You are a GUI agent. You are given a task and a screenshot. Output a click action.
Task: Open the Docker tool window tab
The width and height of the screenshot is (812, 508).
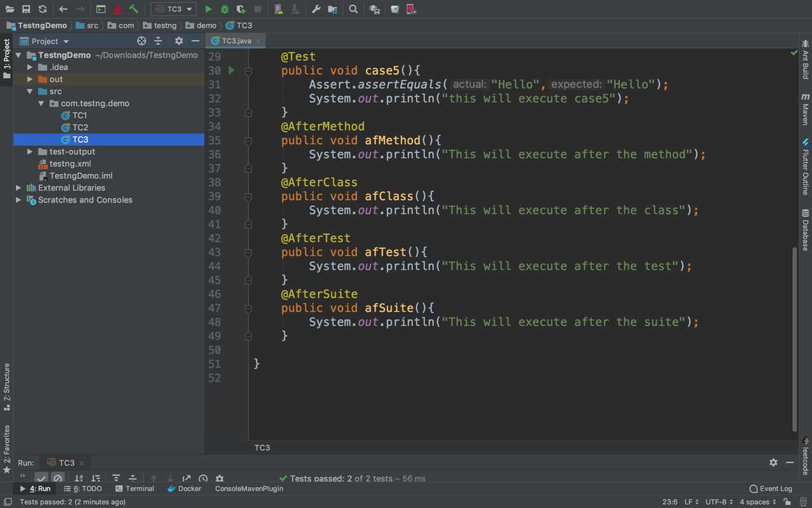184,488
